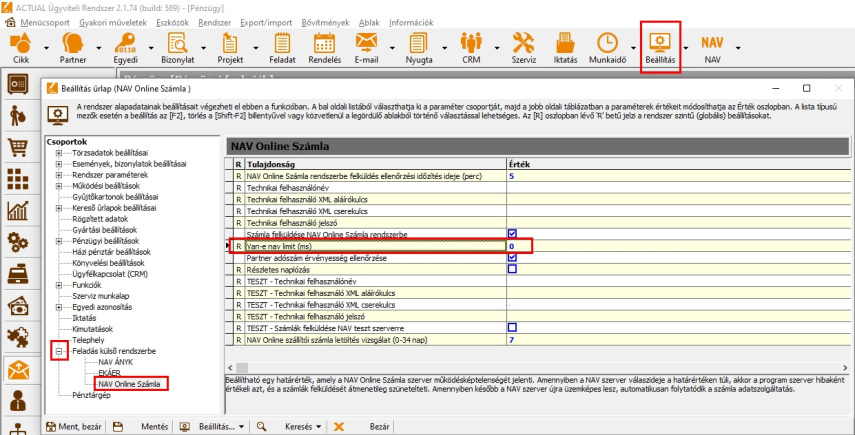Open the E-mail toolbar icon
This screenshot has height=435, width=855.
366,42
